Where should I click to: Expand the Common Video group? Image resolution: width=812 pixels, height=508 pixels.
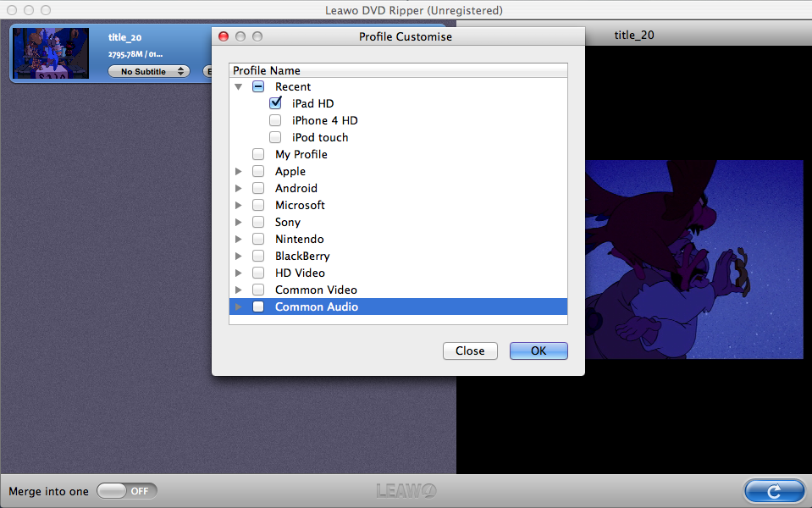[238, 290]
